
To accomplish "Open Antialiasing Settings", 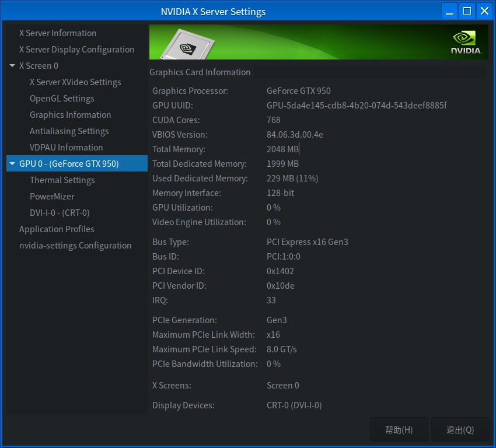I will 69,131.
